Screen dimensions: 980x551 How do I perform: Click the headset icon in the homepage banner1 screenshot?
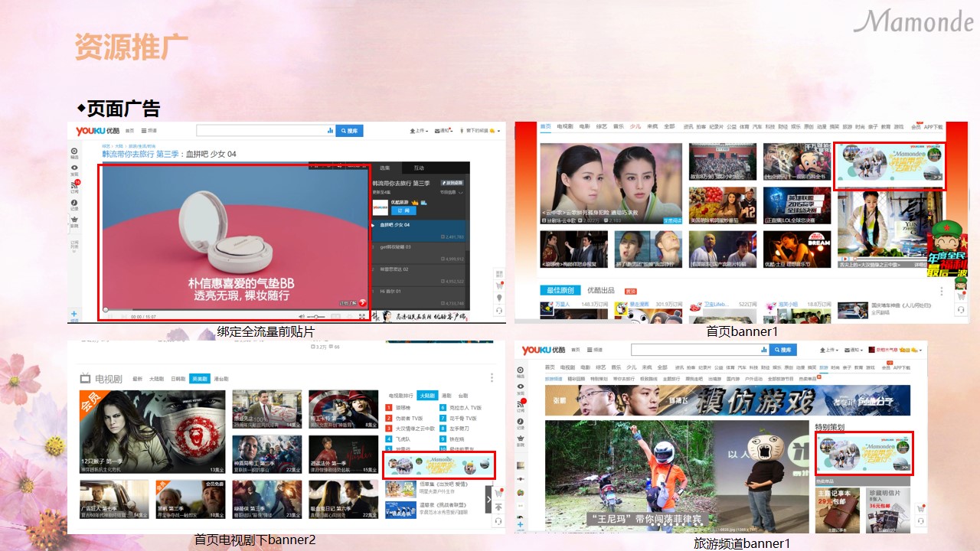tap(961, 310)
